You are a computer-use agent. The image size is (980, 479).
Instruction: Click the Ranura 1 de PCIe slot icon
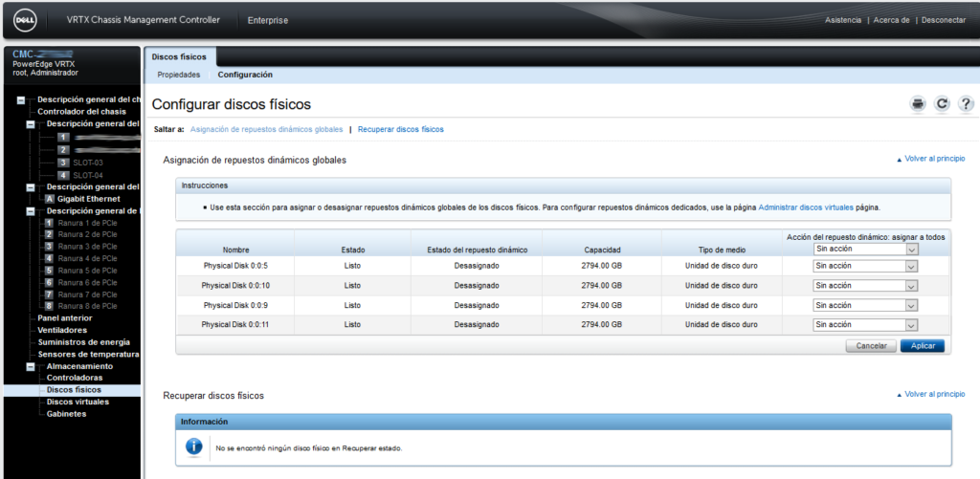50,223
